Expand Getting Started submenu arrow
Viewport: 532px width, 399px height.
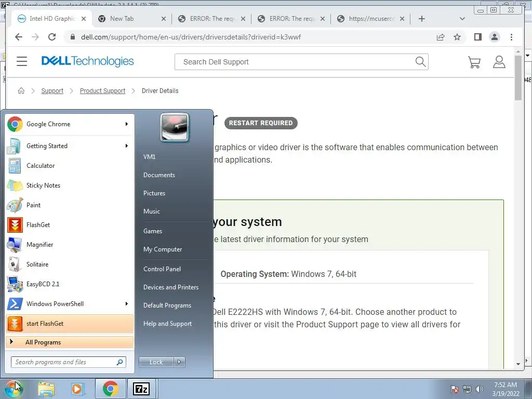(127, 146)
